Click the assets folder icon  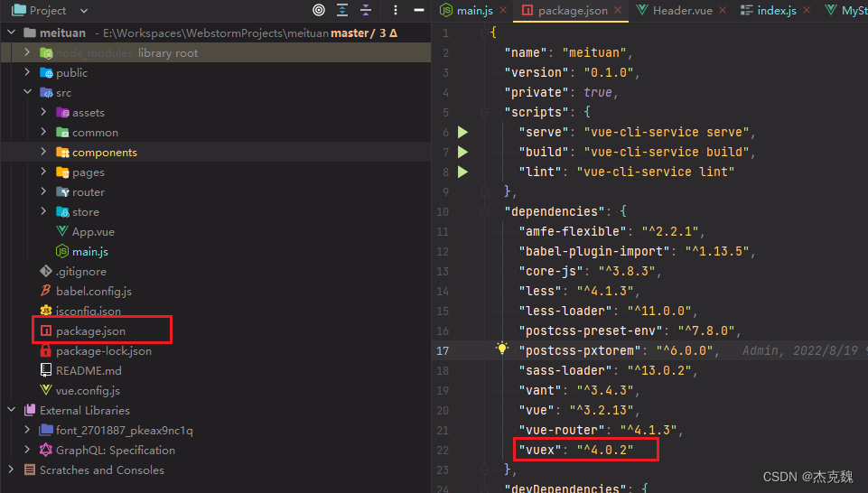point(62,112)
